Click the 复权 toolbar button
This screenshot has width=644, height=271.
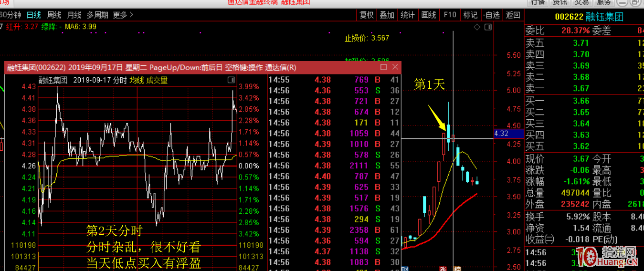tap(367, 15)
